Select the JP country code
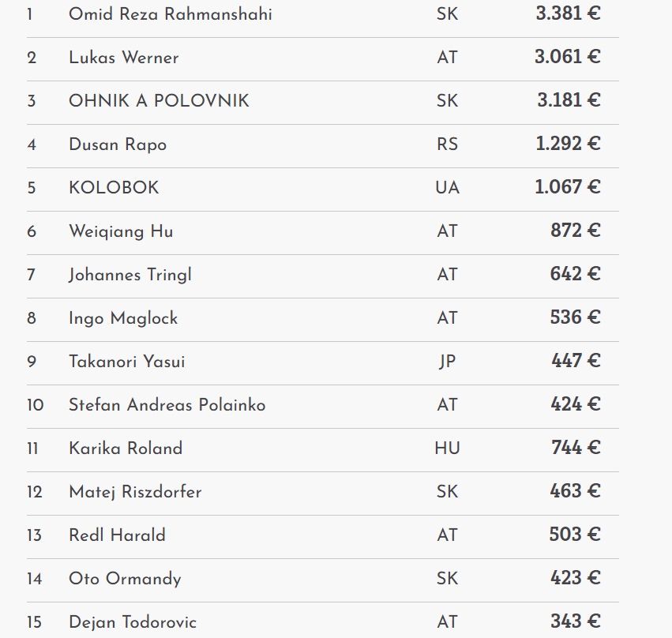Image resolution: width=672 pixels, height=638 pixels. coord(447,362)
